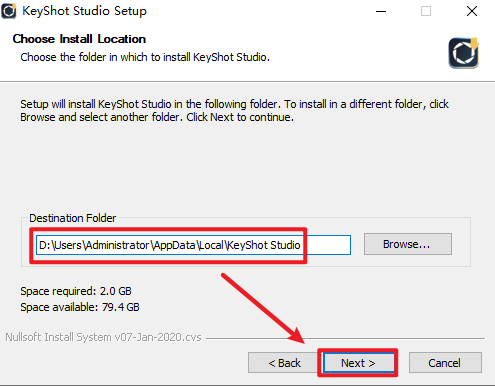Click the "KeyShot Studio Setup" window title text
The image size is (495, 386).
click(84, 11)
